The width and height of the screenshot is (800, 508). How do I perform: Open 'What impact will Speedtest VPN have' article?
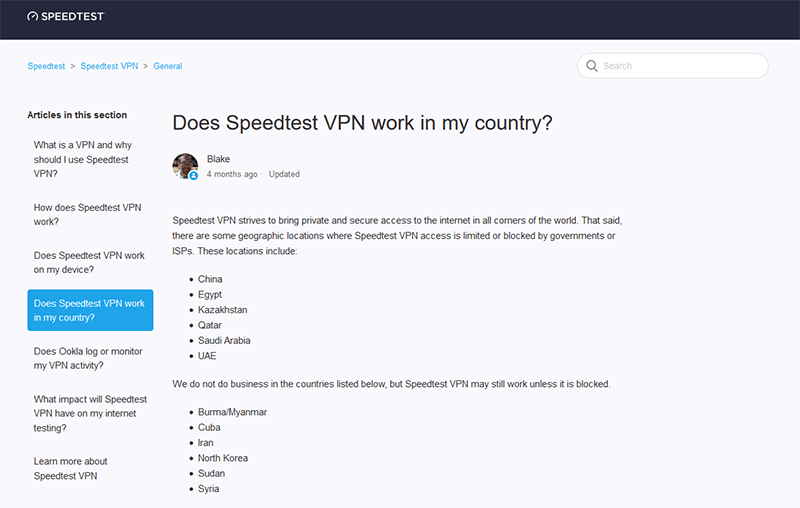click(x=90, y=413)
